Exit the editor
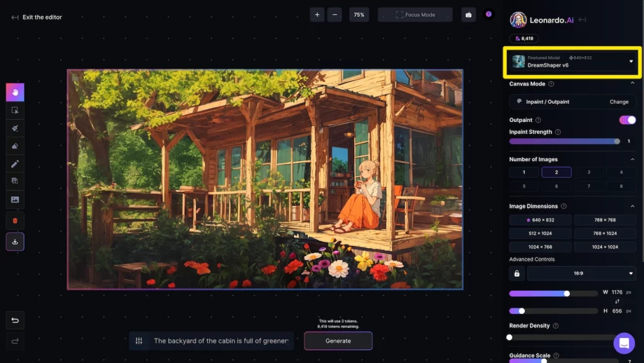Viewport: 644px width, 363px height. coord(36,18)
